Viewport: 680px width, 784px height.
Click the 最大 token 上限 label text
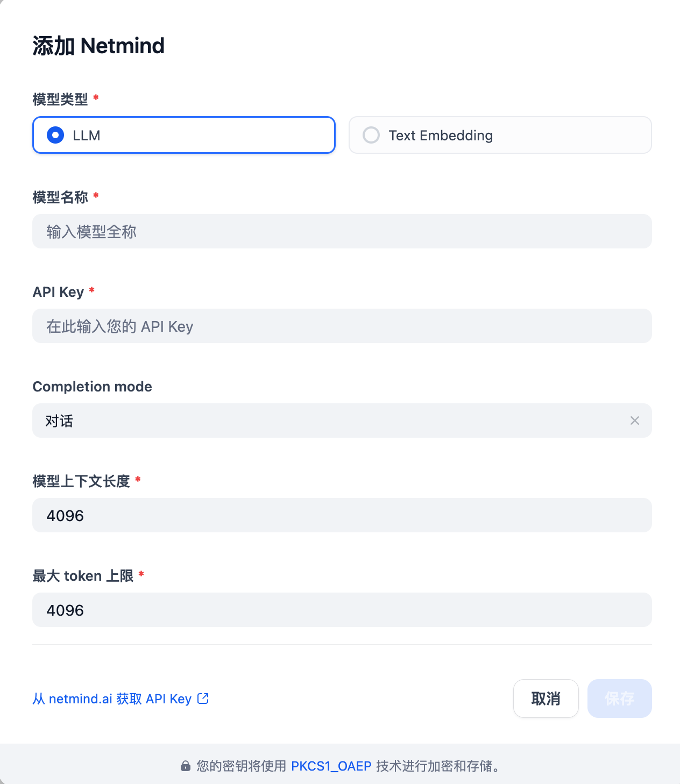click(83, 576)
